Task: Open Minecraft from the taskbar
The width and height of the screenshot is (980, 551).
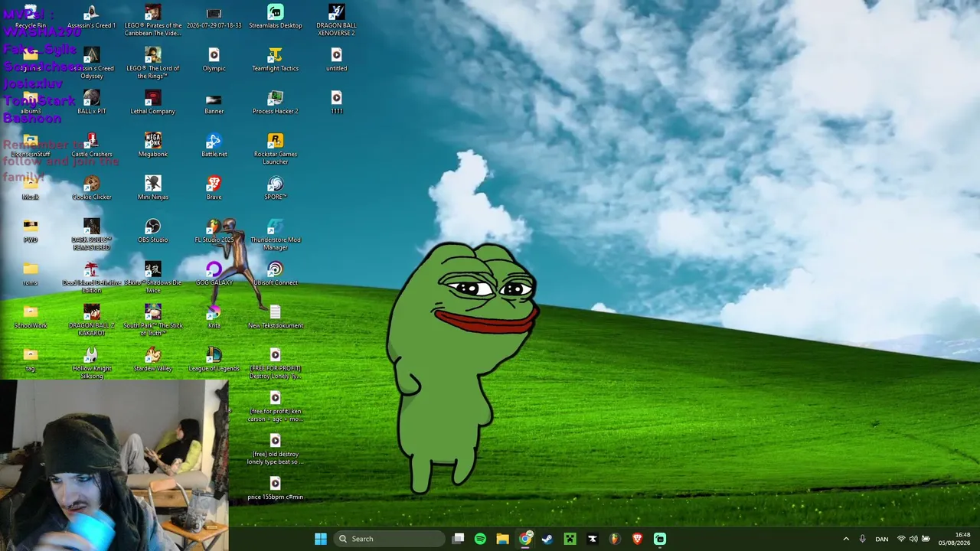Action: point(570,539)
